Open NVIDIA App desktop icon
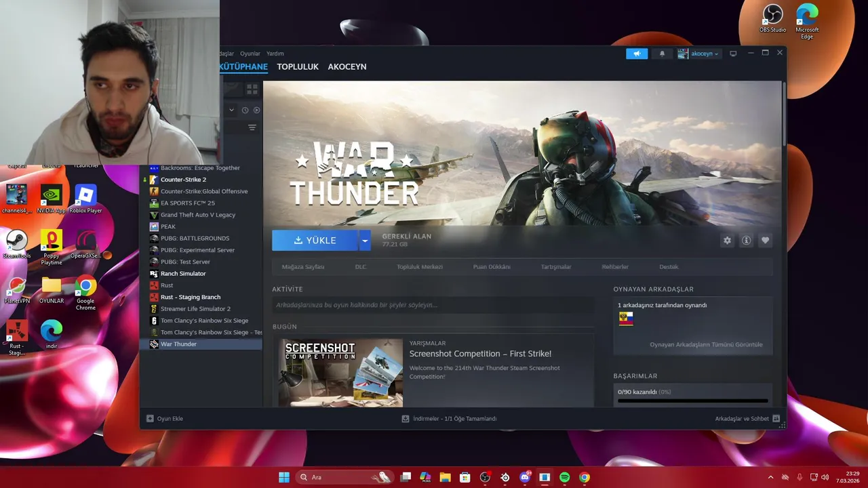Viewport: 868px width, 488px height. coord(51,199)
